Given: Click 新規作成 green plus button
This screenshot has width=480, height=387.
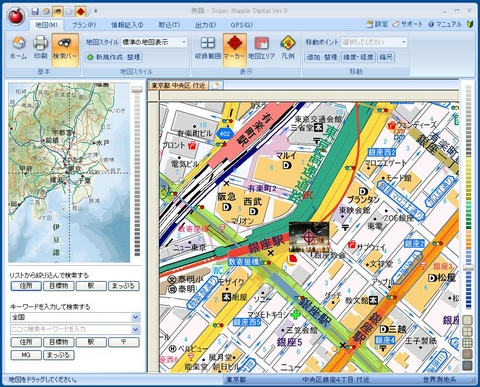Looking at the screenshot, I should coord(105,57).
